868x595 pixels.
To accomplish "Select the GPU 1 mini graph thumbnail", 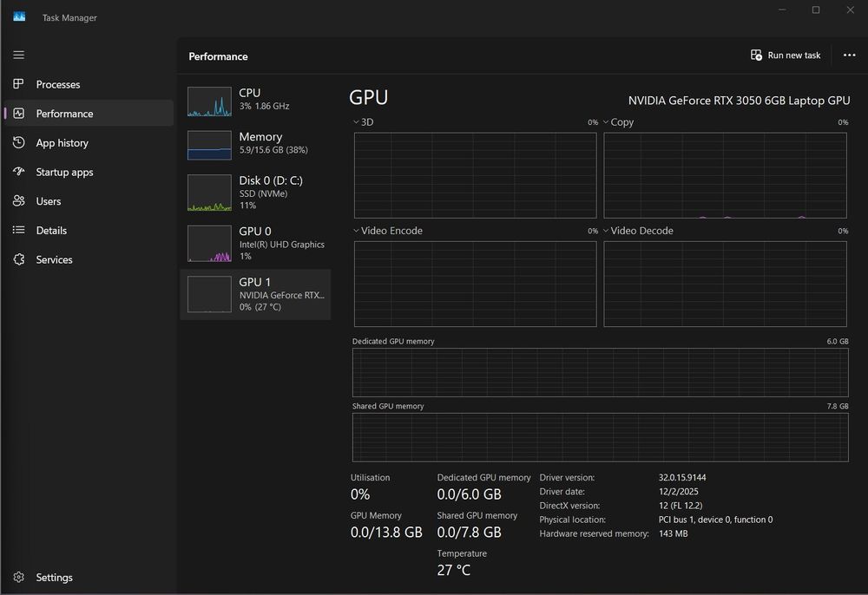I will [209, 294].
